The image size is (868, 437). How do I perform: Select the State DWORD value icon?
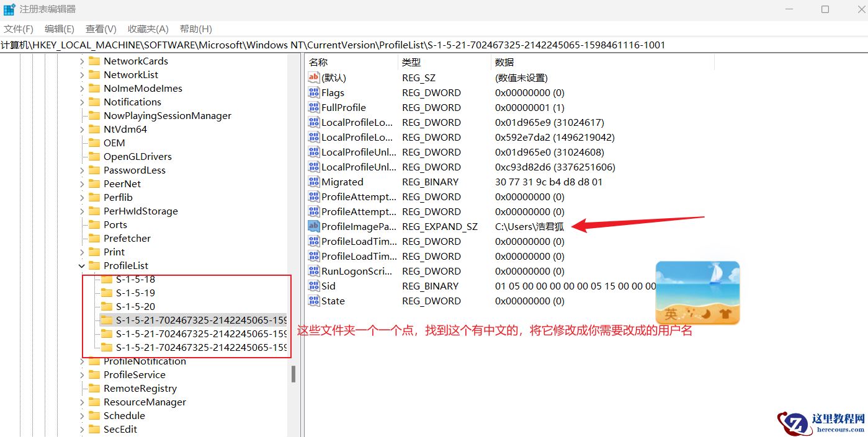tap(313, 301)
